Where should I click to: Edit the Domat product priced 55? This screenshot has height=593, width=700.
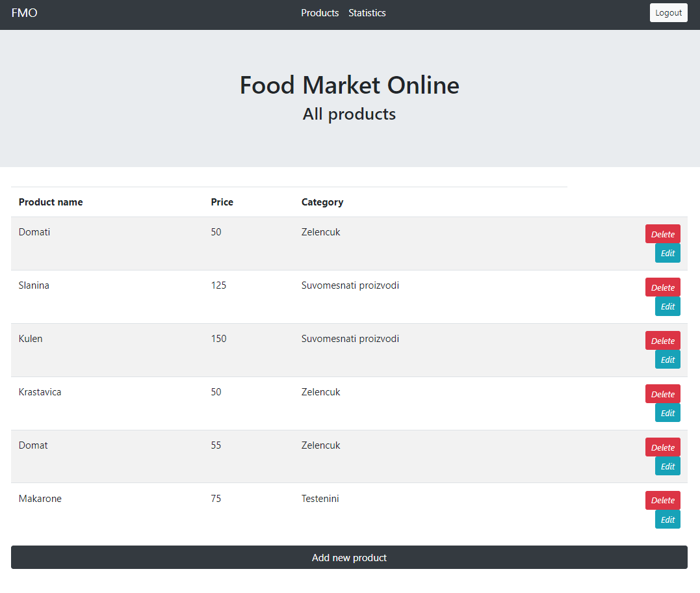pos(668,466)
